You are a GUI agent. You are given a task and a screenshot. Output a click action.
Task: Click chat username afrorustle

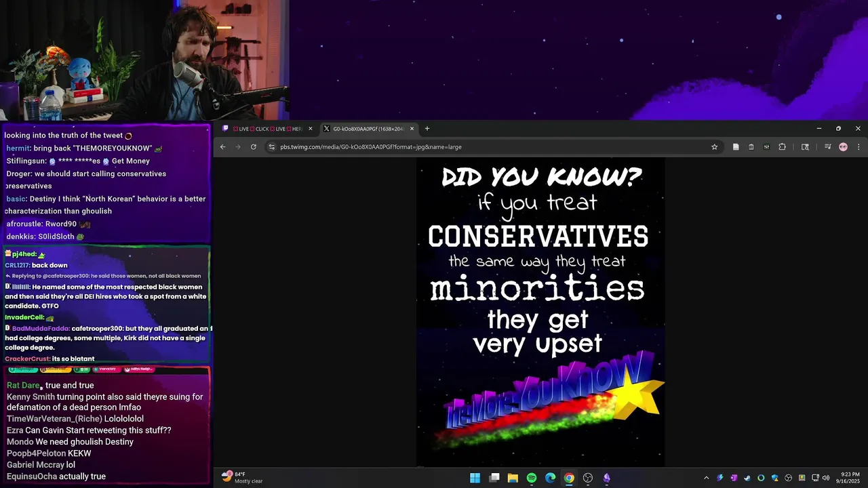coord(24,224)
